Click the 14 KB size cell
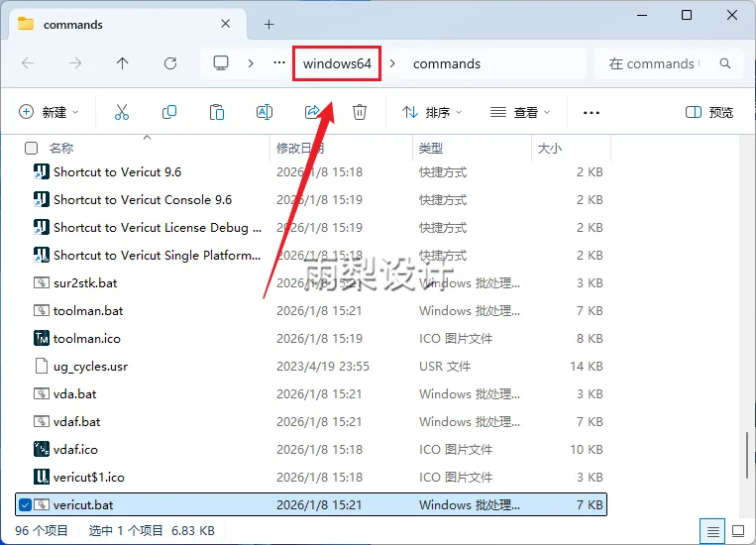Viewport: 756px width, 545px height. 587,367
